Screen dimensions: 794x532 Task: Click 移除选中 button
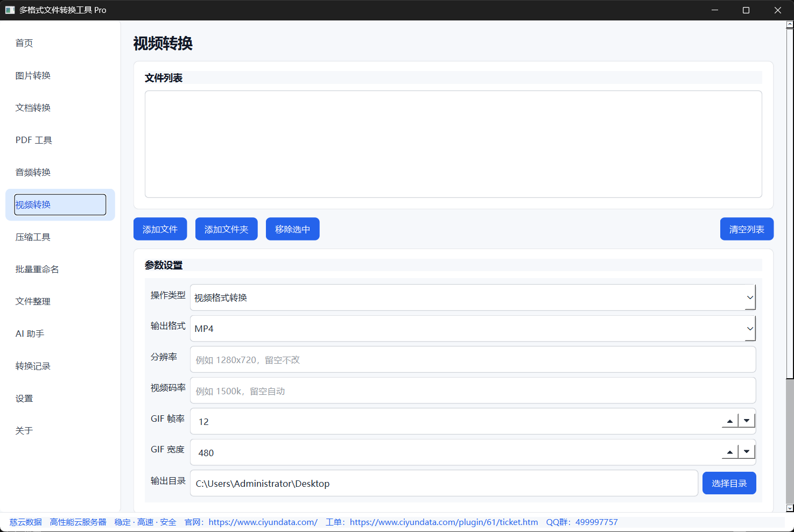(x=292, y=229)
